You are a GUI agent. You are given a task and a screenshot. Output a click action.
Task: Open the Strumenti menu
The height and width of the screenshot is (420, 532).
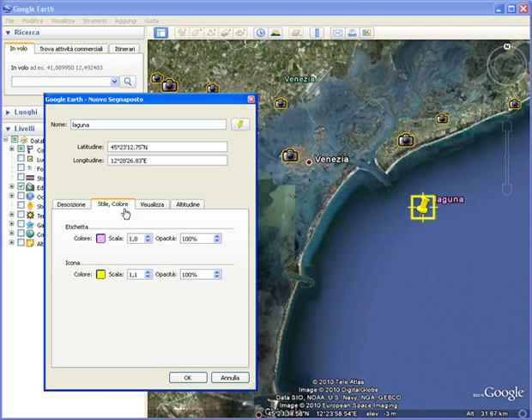(x=94, y=21)
